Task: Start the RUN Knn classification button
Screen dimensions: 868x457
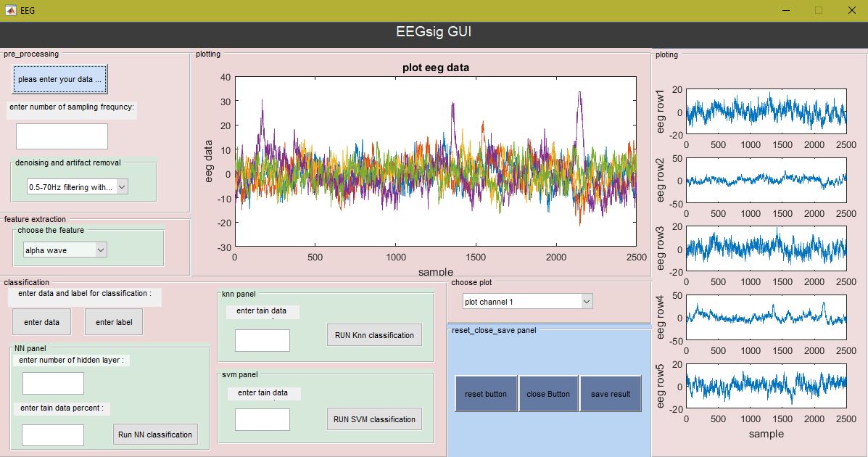Action: (x=373, y=335)
